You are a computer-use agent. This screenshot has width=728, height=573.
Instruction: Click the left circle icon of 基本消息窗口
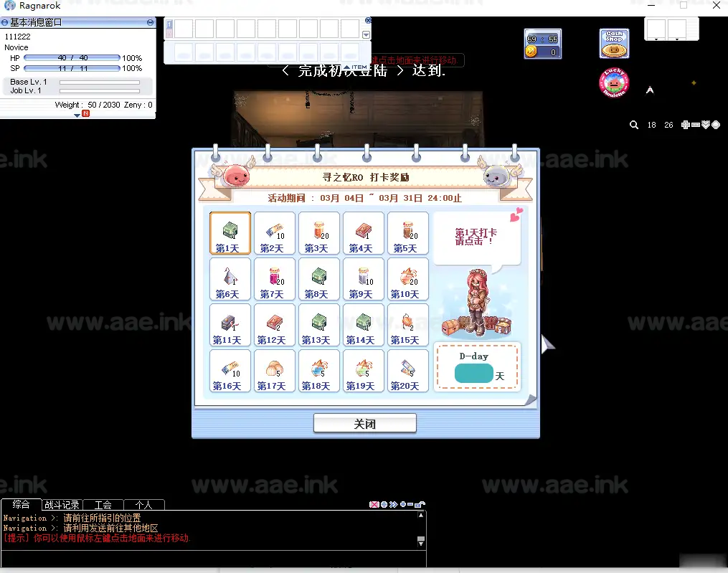click(x=4, y=22)
